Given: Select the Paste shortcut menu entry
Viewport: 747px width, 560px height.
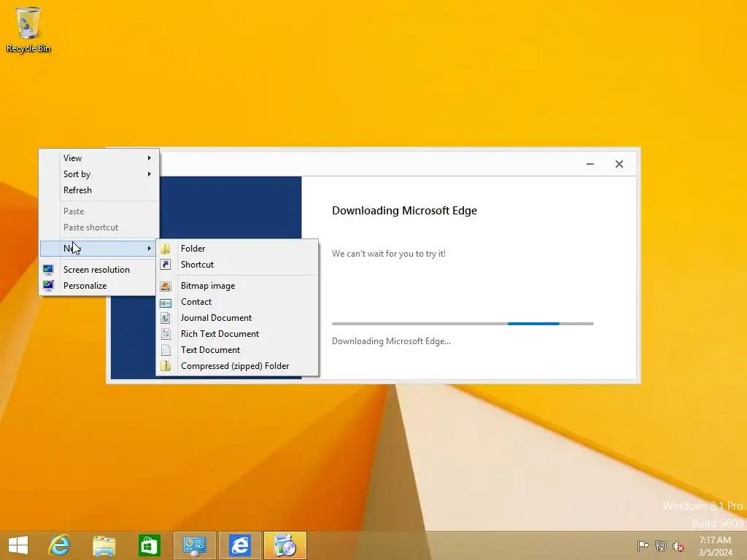Looking at the screenshot, I should pos(99,227).
